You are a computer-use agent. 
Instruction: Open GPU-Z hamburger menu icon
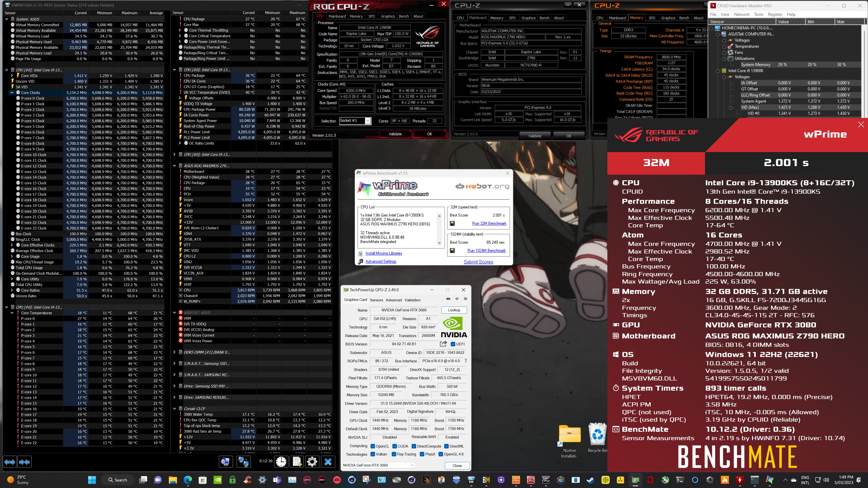465,299
